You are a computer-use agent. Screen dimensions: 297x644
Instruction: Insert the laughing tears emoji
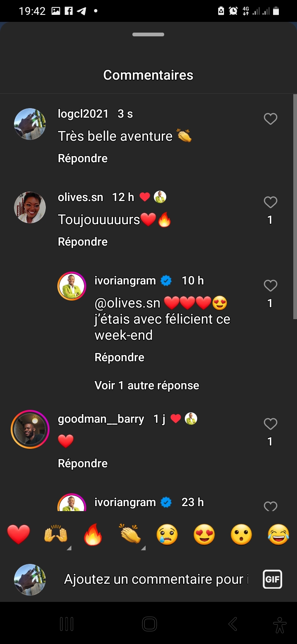click(x=278, y=535)
